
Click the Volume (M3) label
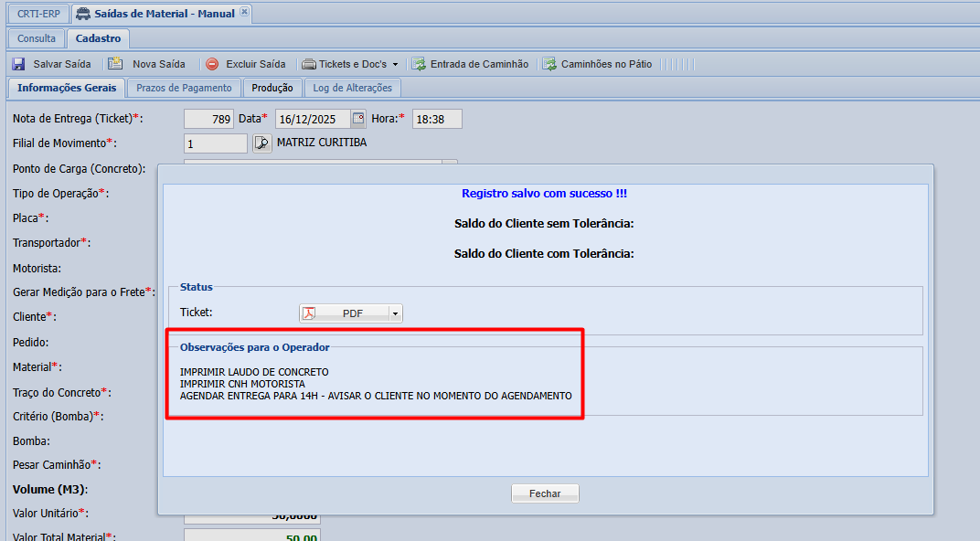[50, 489]
